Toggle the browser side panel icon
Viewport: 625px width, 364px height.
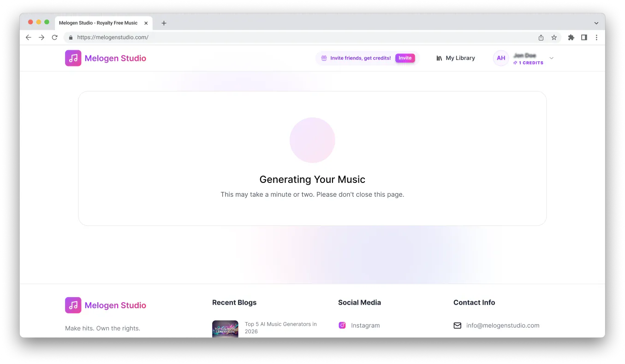(x=584, y=37)
